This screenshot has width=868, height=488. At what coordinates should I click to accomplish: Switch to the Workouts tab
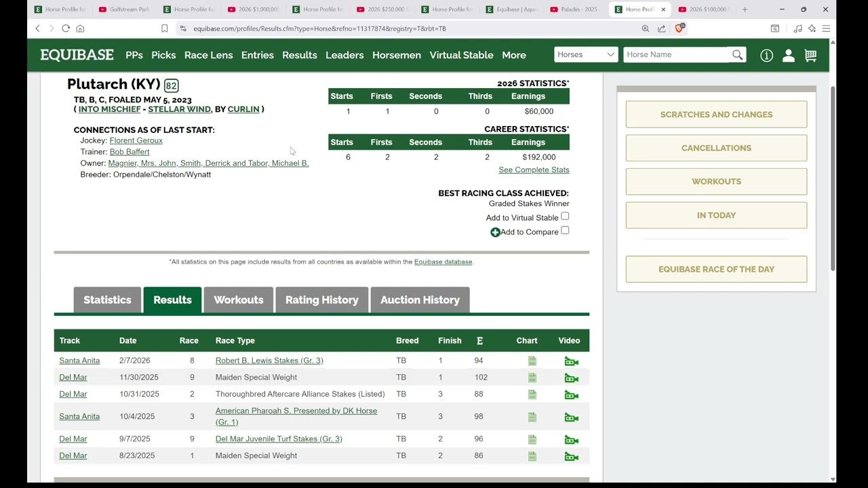(x=239, y=300)
